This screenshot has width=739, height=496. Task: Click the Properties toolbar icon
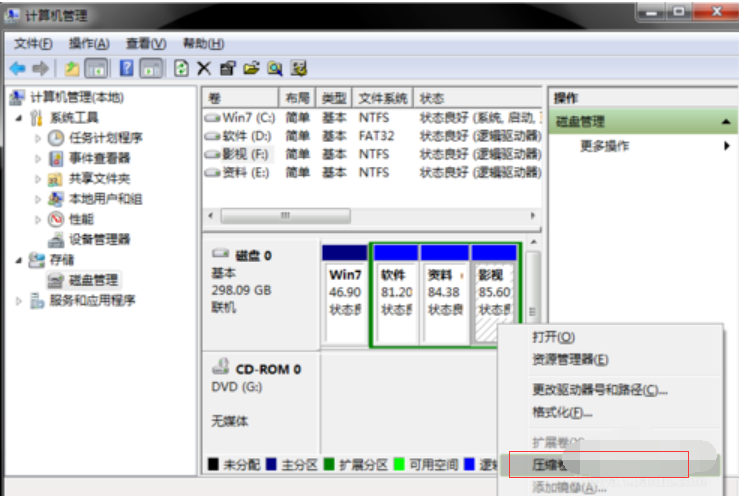(x=227, y=68)
